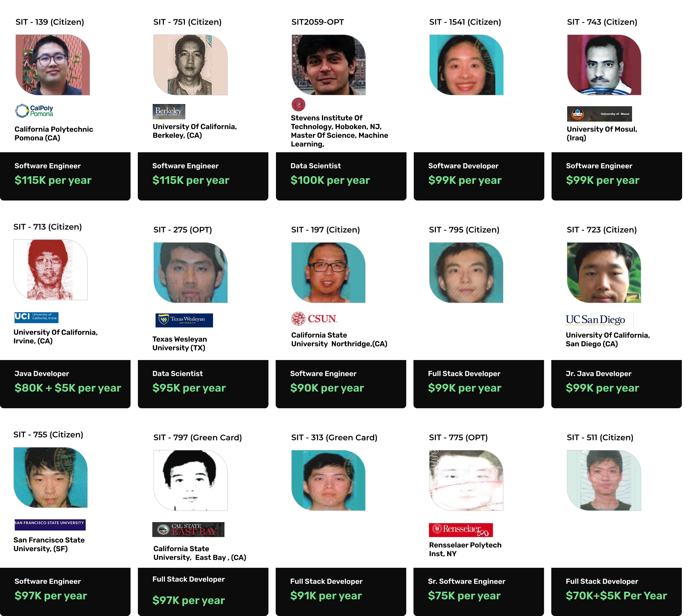Screen dimensions: 689x616
Task: Click the Stevens Institute round seal logo
Action: [298, 104]
